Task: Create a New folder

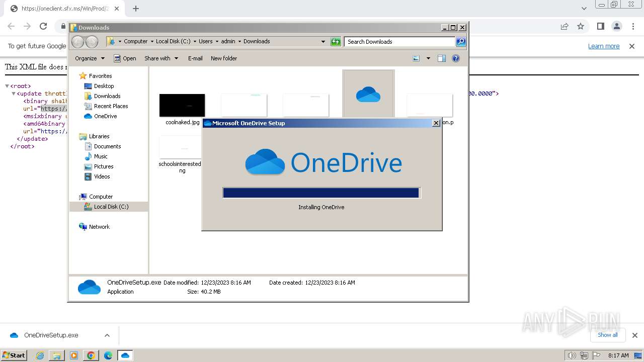Action: 224,58
